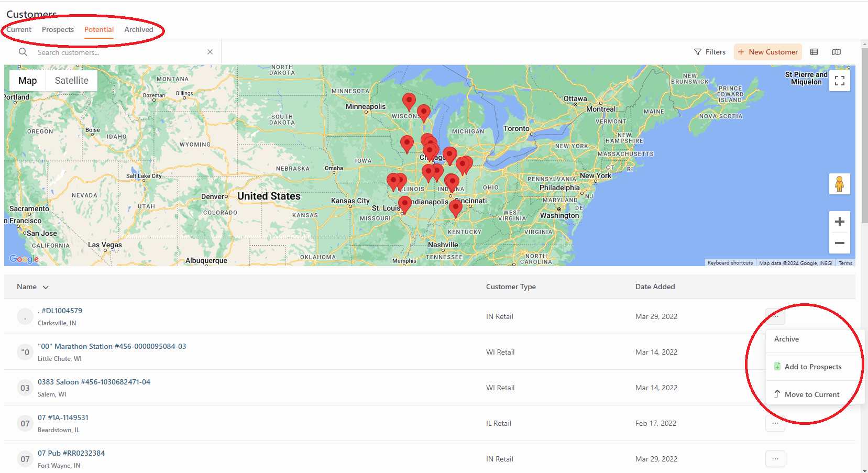Sort by Name column chevron
The image size is (868, 473).
click(x=46, y=287)
